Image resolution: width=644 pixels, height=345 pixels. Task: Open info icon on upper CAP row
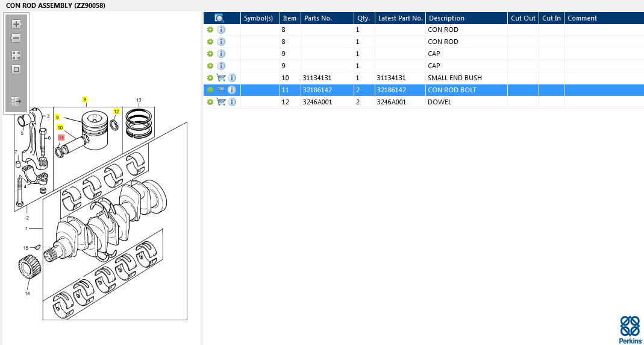coord(221,54)
